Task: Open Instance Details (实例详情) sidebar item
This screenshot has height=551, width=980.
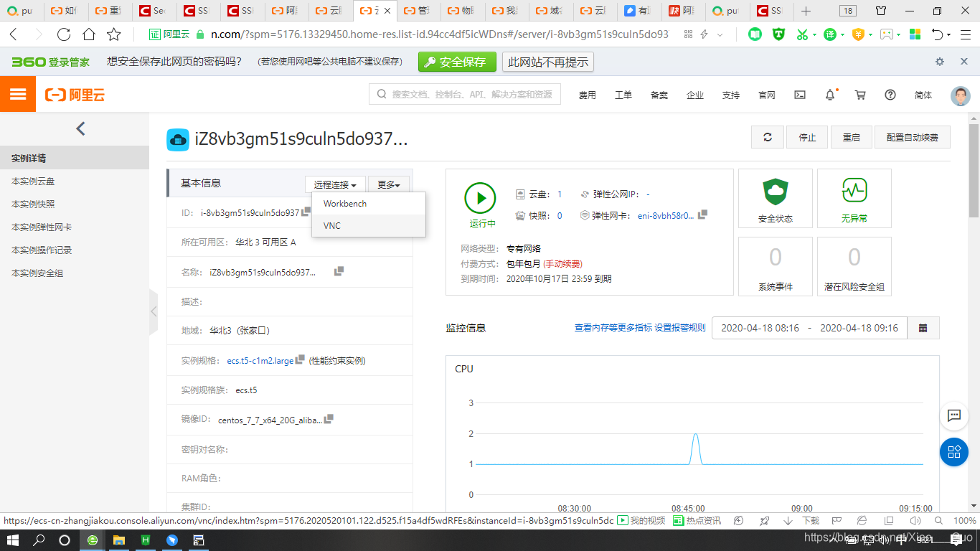Action: (75, 159)
